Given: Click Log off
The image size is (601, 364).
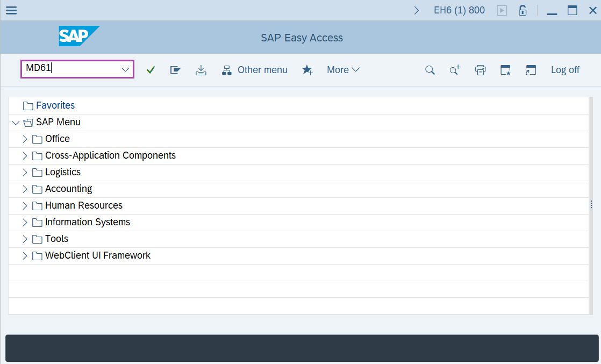Looking at the screenshot, I should pyautogui.click(x=565, y=70).
